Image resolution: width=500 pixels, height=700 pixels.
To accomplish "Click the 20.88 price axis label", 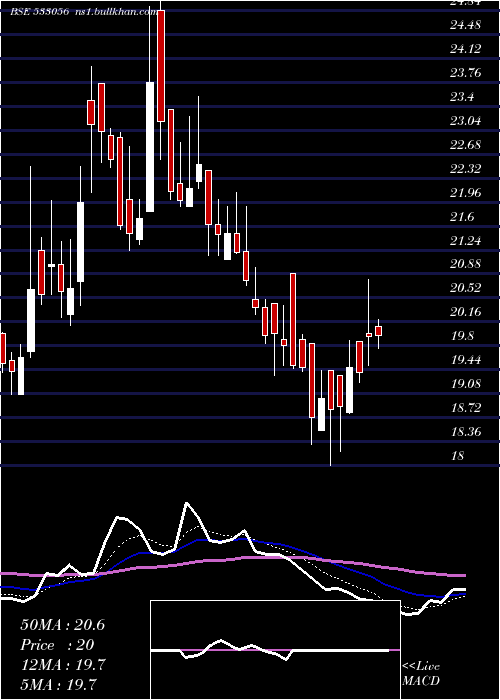I will tap(466, 264).
